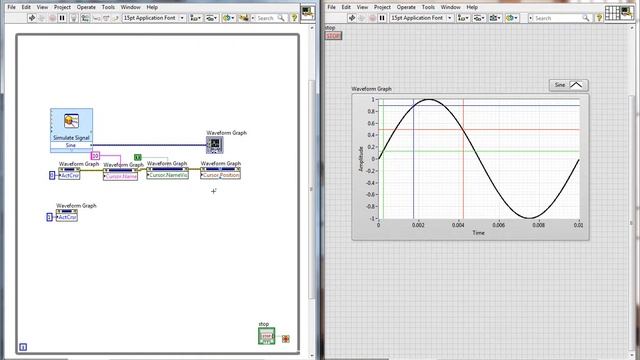This screenshot has width=640, height=360.
Task: Select numeric constant wired to lower ActCrsr
Action: point(49,217)
